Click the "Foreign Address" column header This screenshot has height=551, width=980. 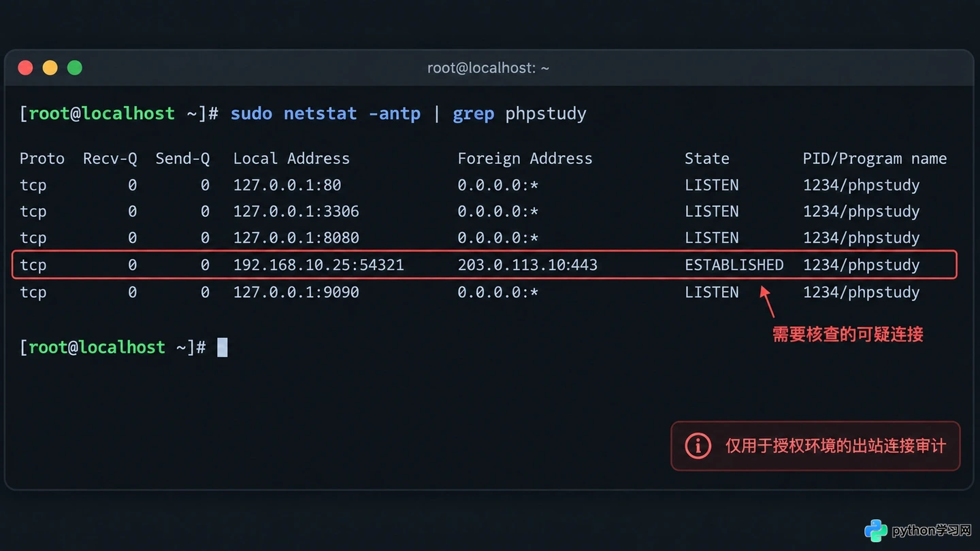(525, 158)
